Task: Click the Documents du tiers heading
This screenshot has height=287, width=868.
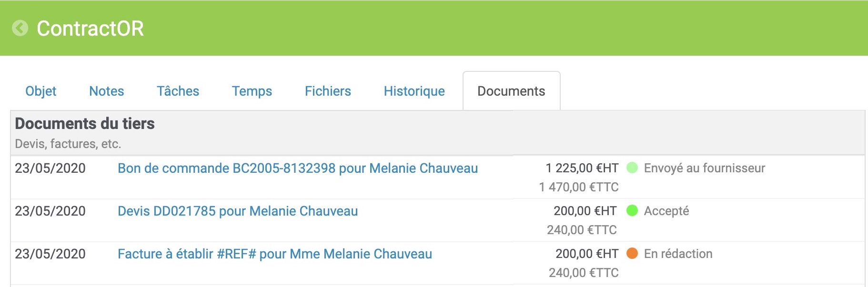Action: pos(85,123)
